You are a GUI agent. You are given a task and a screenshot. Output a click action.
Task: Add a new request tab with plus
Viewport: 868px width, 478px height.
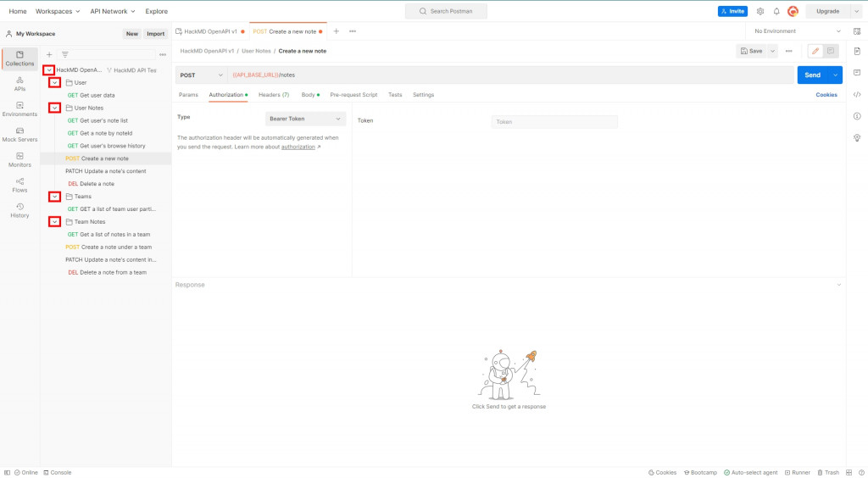click(336, 31)
